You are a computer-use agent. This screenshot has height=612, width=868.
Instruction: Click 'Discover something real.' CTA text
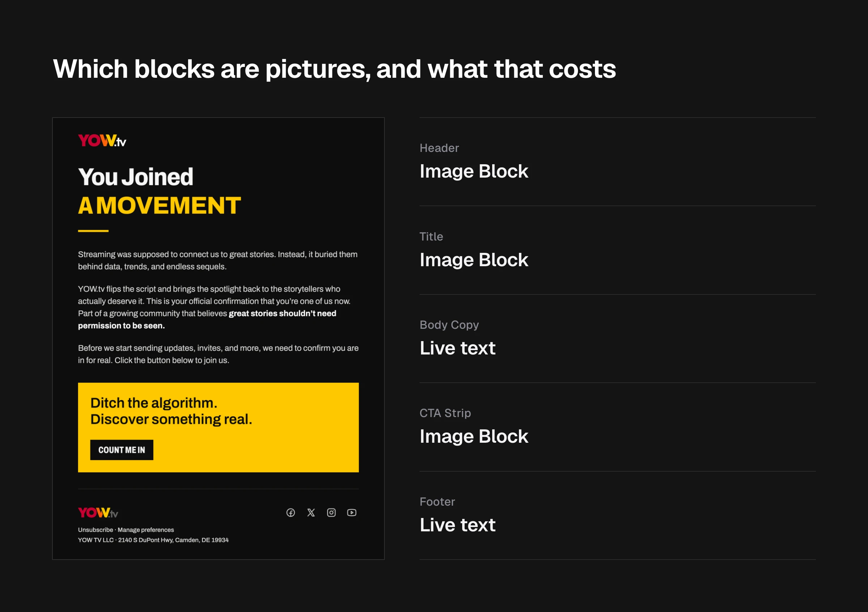coord(171,419)
